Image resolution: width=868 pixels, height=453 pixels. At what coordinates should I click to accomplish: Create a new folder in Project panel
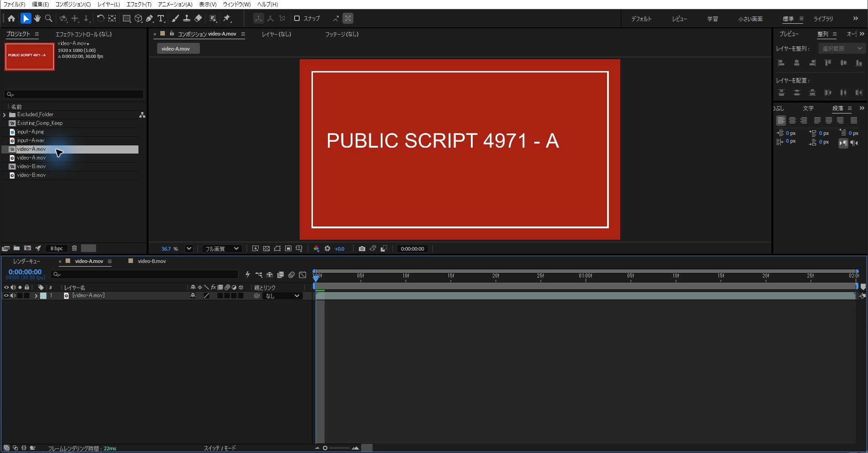pos(16,248)
